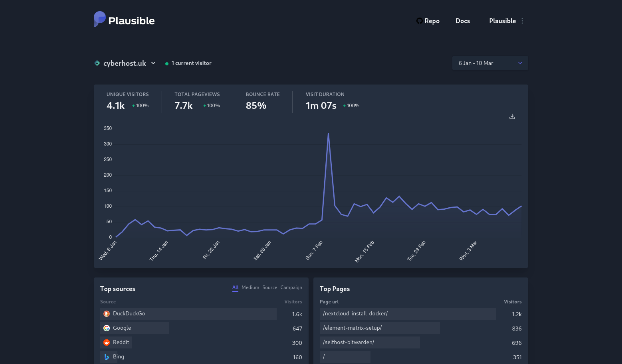Expand the cyberhost.uk site switcher chevron
622x364 pixels.
pyautogui.click(x=153, y=63)
